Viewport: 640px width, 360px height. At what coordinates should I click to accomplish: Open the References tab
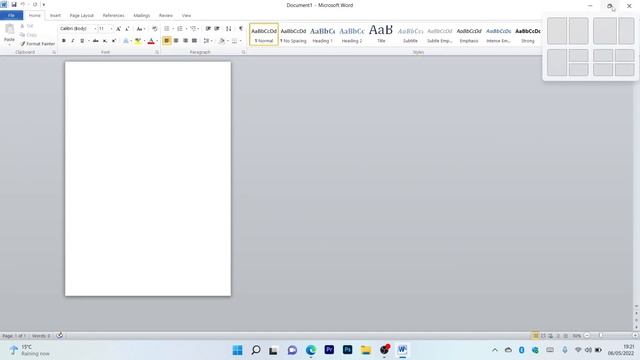pos(113,16)
